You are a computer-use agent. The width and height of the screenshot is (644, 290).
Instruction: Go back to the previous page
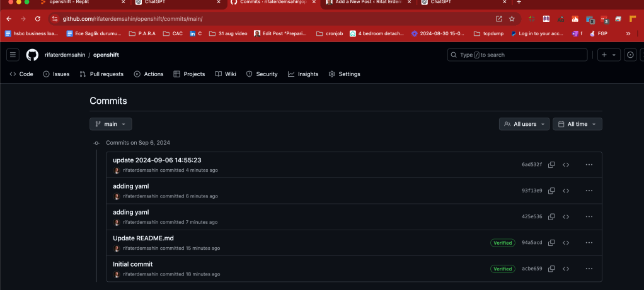9,19
